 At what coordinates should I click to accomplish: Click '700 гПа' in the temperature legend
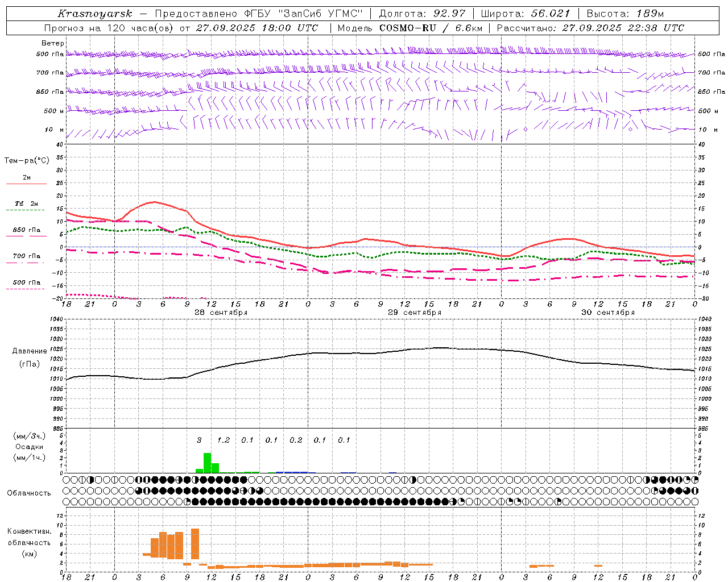click(x=27, y=256)
